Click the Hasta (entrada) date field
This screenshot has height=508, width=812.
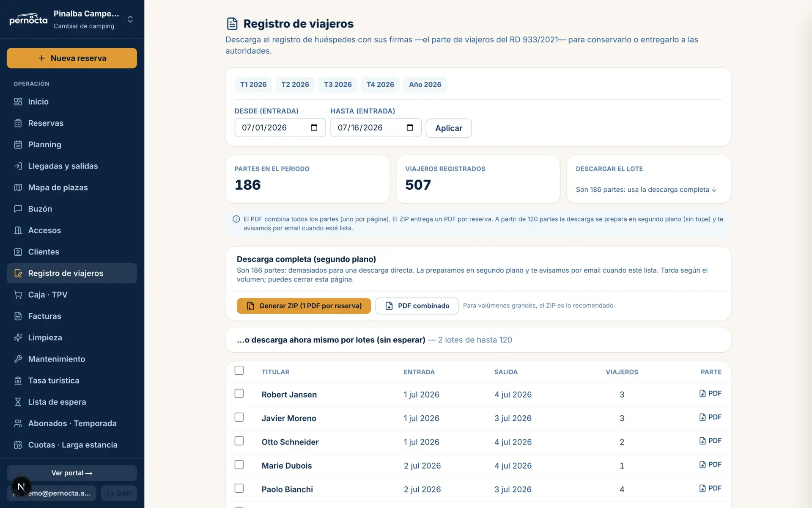[x=376, y=127]
